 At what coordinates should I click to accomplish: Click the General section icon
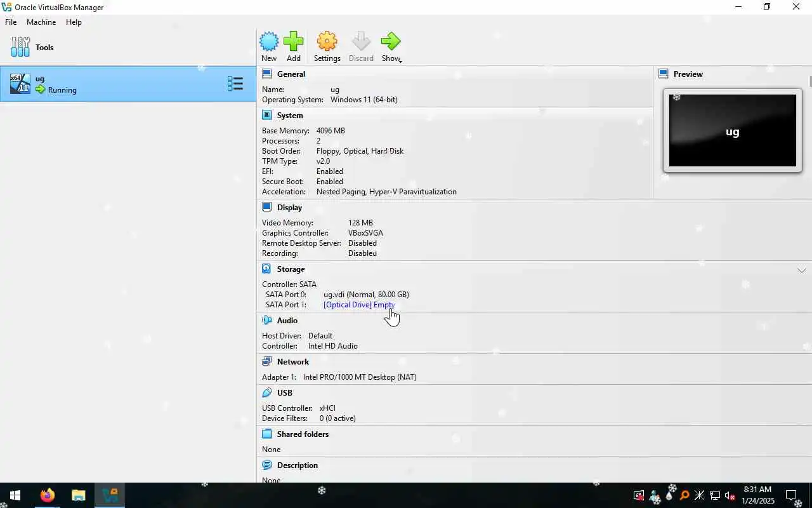[x=267, y=74]
